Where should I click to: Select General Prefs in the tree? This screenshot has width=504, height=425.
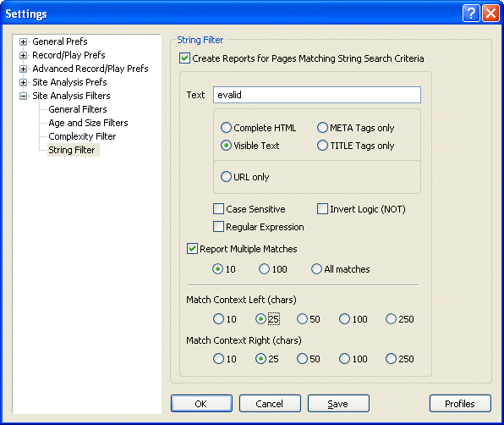tap(60, 41)
